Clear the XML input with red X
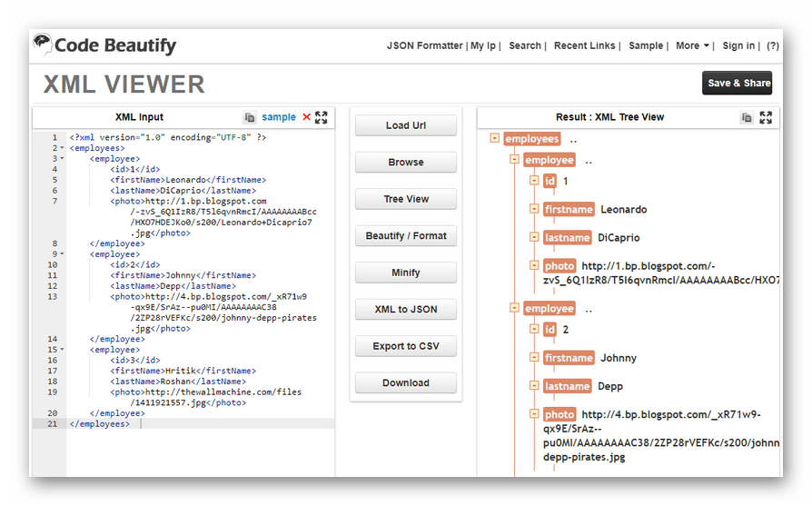 click(307, 117)
